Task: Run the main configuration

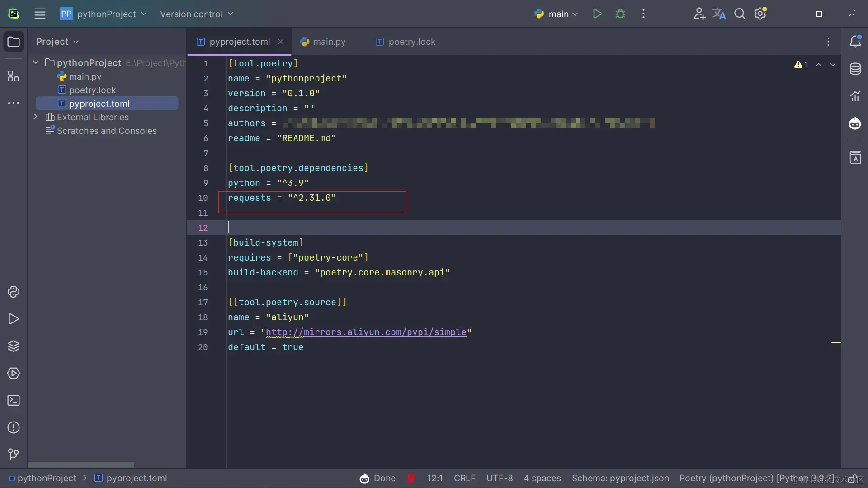Action: coord(597,14)
